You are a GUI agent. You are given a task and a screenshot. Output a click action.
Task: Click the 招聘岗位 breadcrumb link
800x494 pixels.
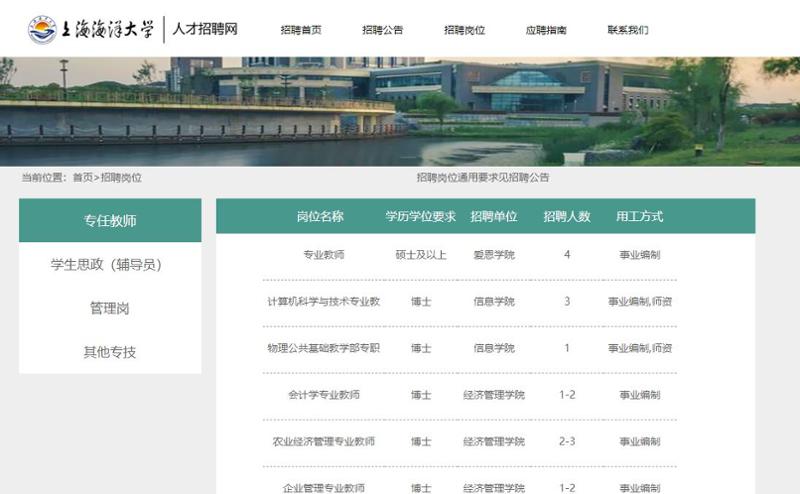121,178
